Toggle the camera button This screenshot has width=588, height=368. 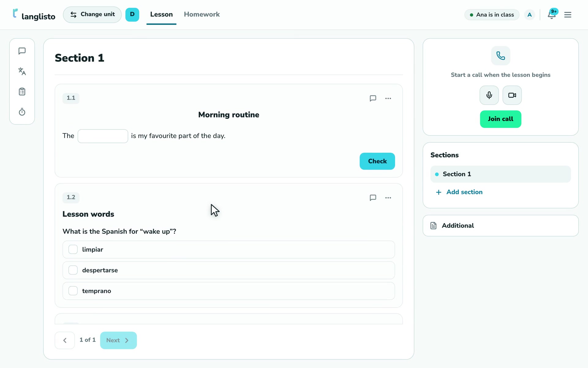[x=512, y=95]
